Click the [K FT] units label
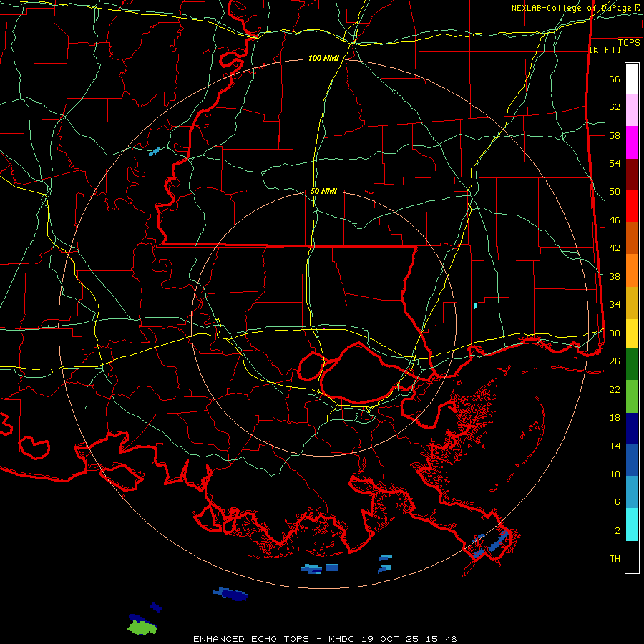 [605, 50]
